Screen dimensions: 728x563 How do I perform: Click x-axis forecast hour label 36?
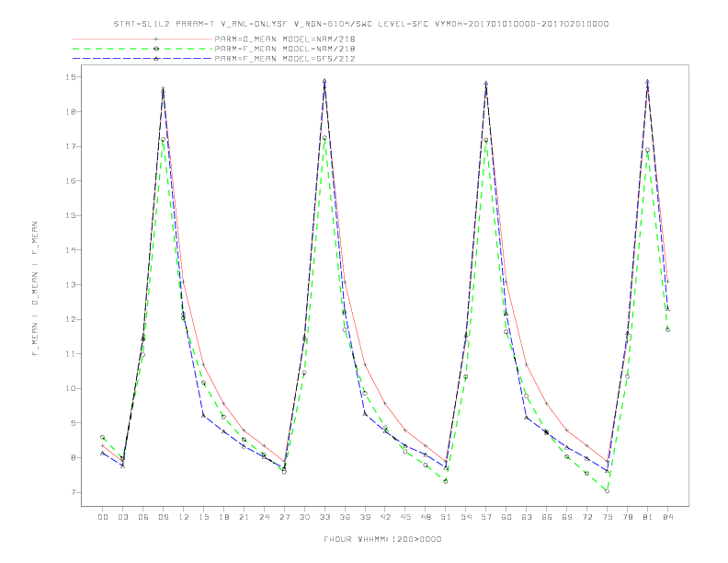345,517
